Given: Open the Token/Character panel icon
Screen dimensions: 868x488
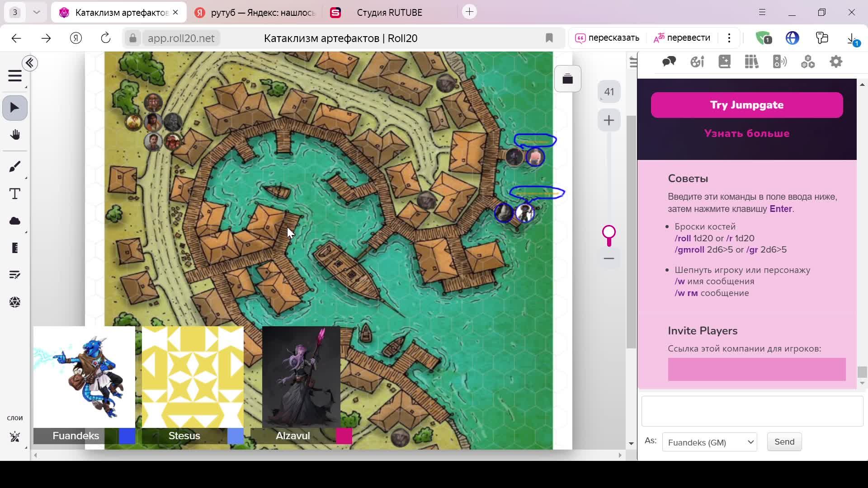Looking at the screenshot, I should pos(724,62).
